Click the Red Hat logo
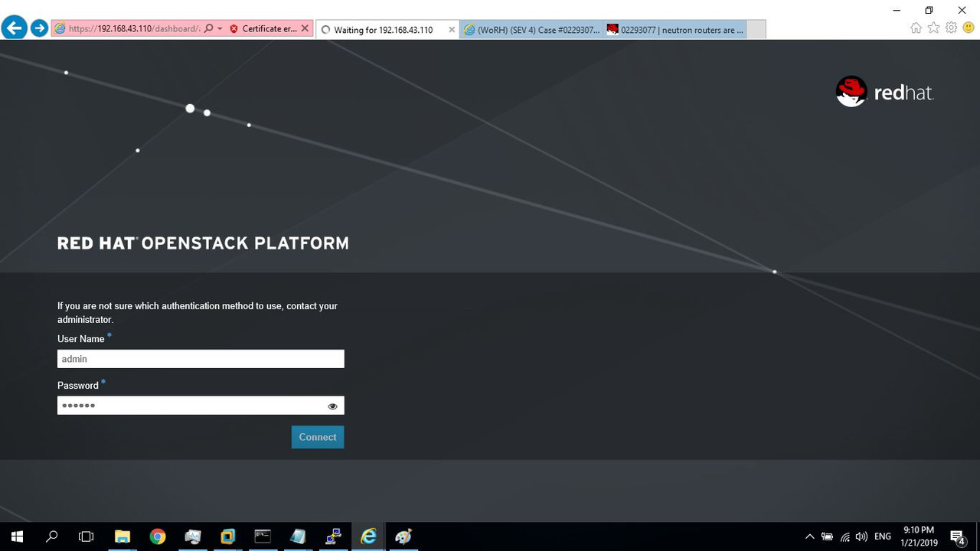Image resolution: width=980 pixels, height=551 pixels. coord(885,92)
